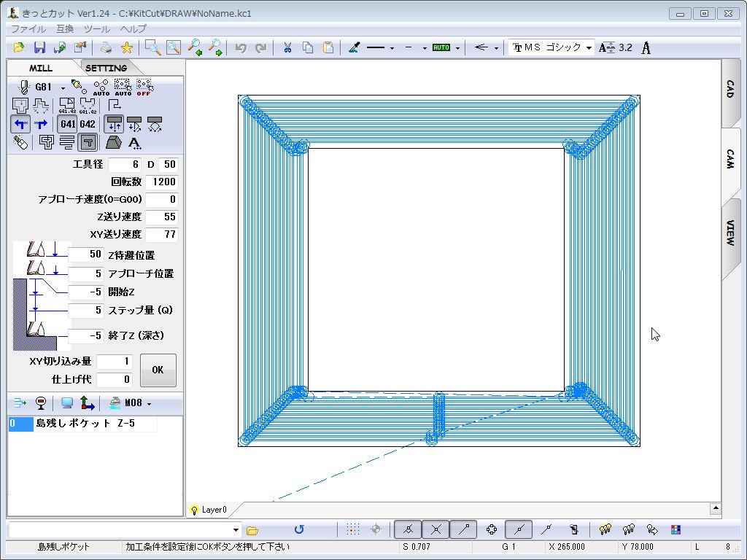
Task: Click the yellow star toolbar icon
Action: click(x=127, y=47)
